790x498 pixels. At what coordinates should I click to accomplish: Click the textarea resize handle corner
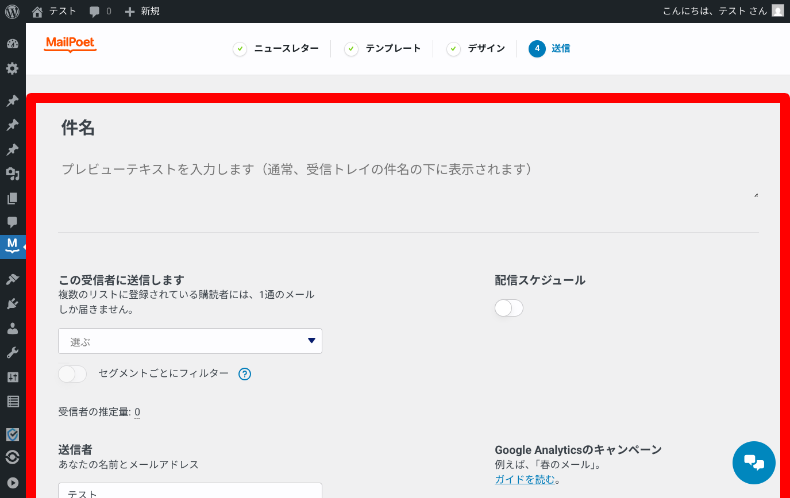click(x=756, y=195)
